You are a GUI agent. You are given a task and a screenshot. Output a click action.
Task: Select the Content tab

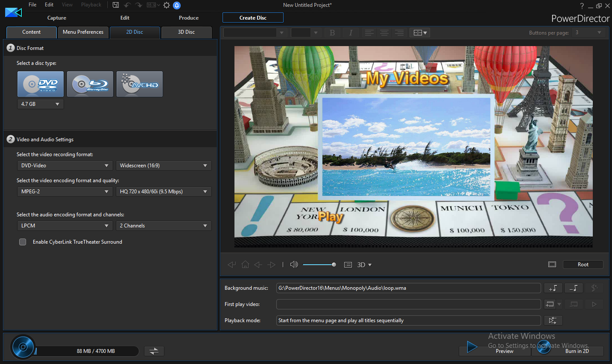click(x=32, y=32)
